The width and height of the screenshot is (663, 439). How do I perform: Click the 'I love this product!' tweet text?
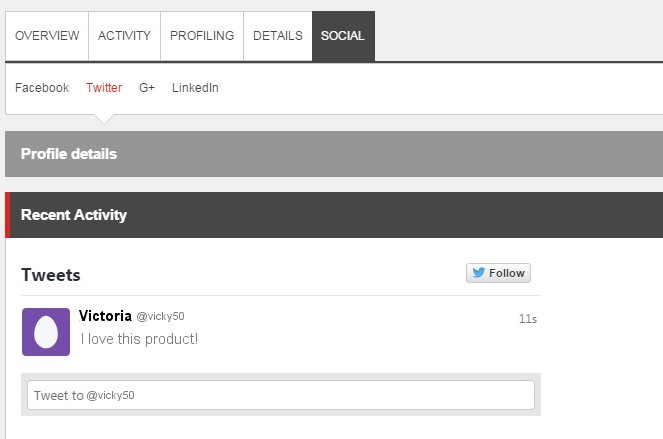tap(139, 339)
